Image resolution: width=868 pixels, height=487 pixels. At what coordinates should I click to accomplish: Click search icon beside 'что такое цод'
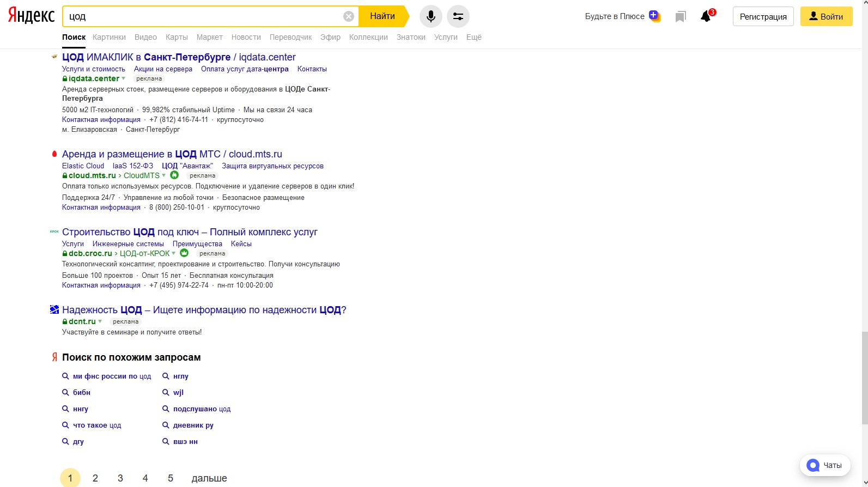point(65,425)
